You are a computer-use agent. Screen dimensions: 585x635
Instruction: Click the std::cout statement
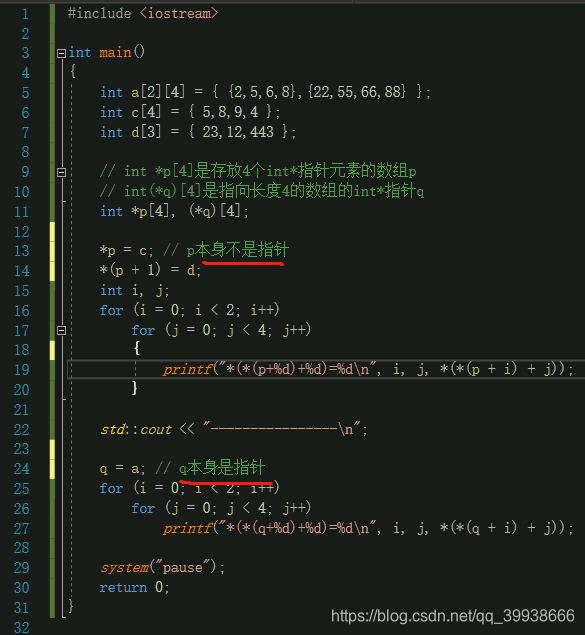pos(234,428)
